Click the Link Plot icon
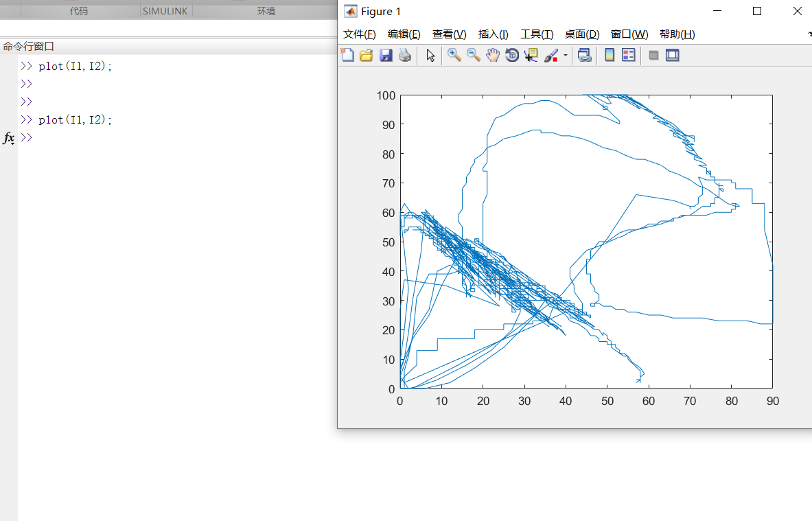 tap(585, 55)
